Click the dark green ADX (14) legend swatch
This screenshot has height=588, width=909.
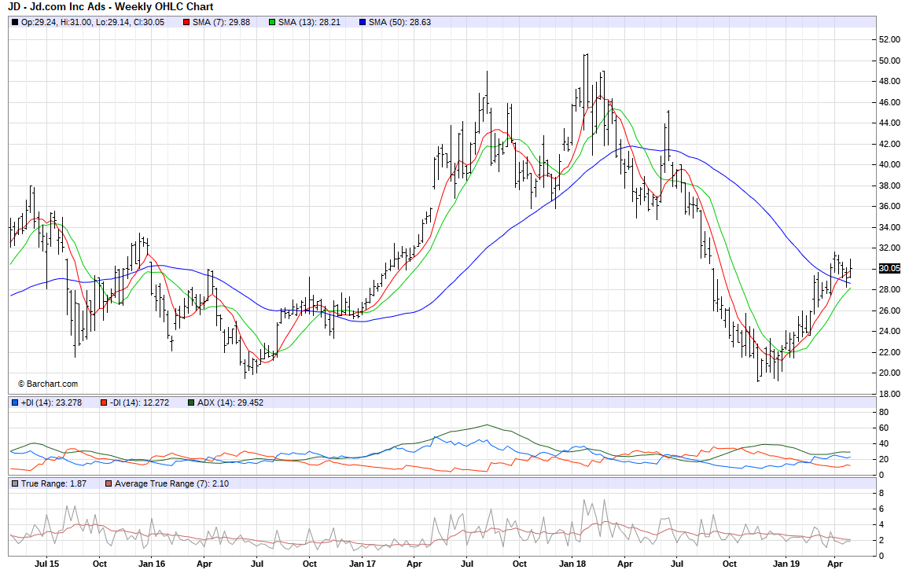(191, 402)
